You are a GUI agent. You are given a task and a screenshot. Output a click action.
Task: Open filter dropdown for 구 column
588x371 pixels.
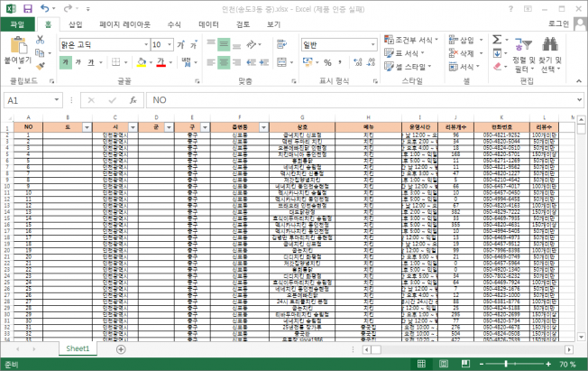click(205, 127)
